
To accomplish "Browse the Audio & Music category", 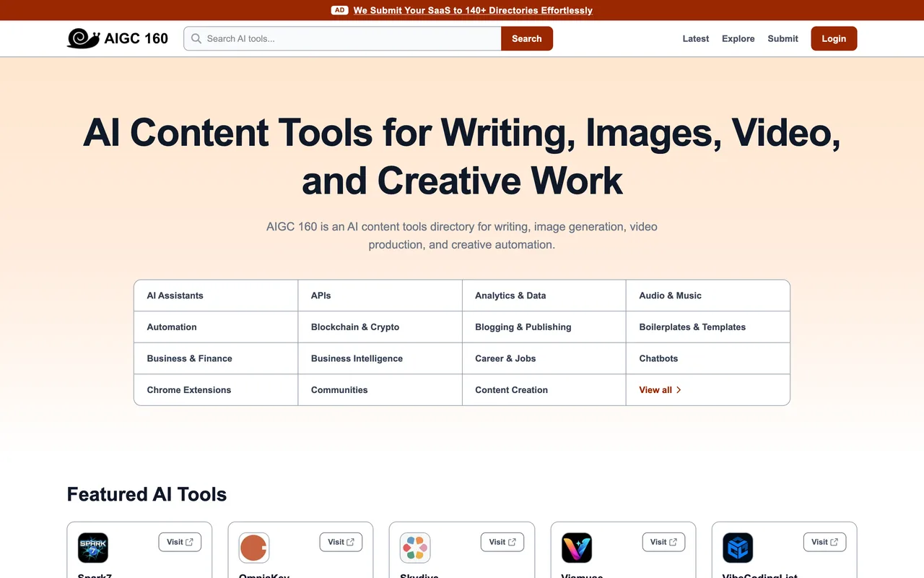I will pyautogui.click(x=707, y=296).
